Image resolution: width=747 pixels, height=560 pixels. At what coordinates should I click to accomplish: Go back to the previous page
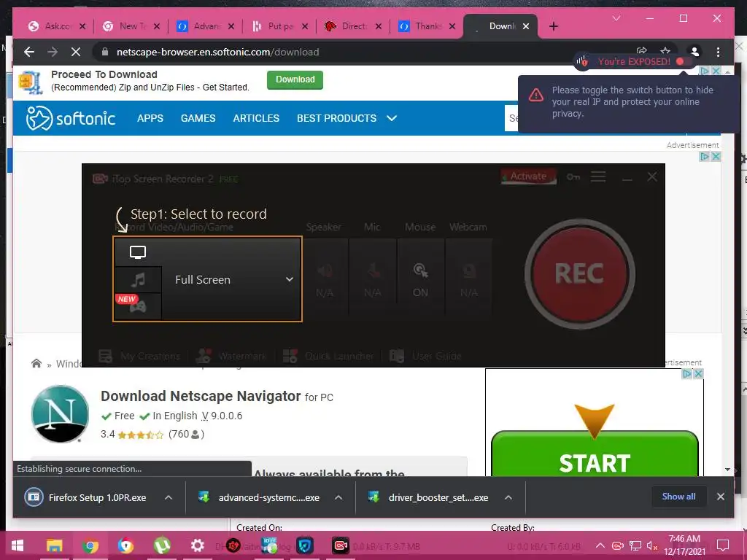29,52
